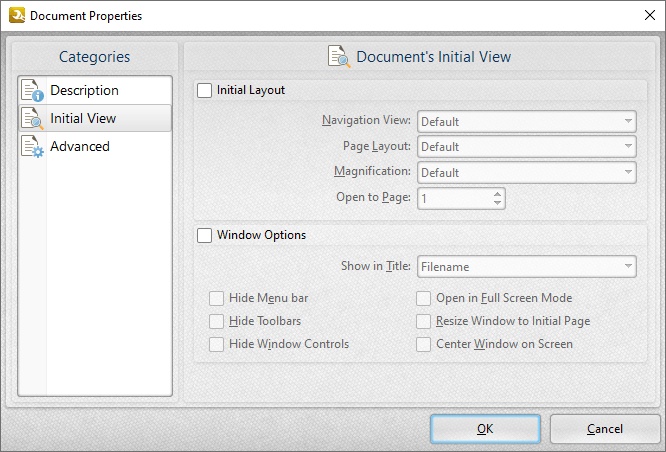Click the Categories heading
Viewport: 666px width, 452px height.
[x=94, y=56]
